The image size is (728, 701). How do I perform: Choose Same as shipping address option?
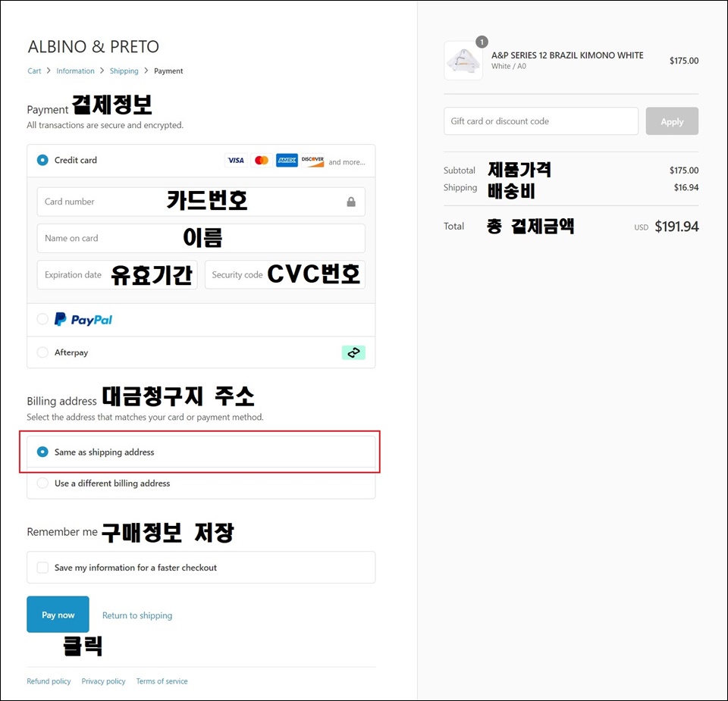[x=42, y=452]
